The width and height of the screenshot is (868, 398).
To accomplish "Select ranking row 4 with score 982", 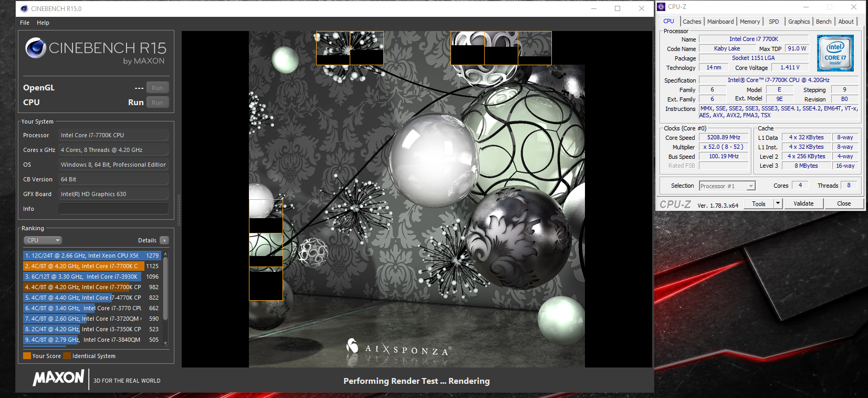I will (x=92, y=287).
